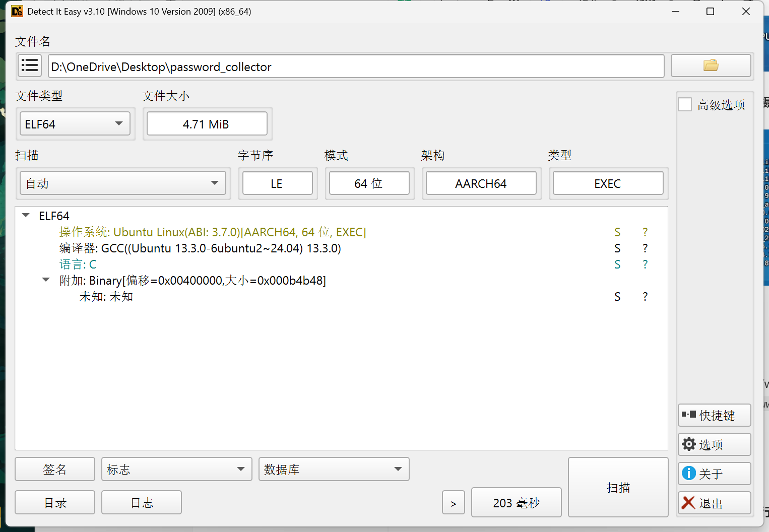The image size is (769, 532).
Task: Open the 标志 dropdown
Action: point(177,469)
